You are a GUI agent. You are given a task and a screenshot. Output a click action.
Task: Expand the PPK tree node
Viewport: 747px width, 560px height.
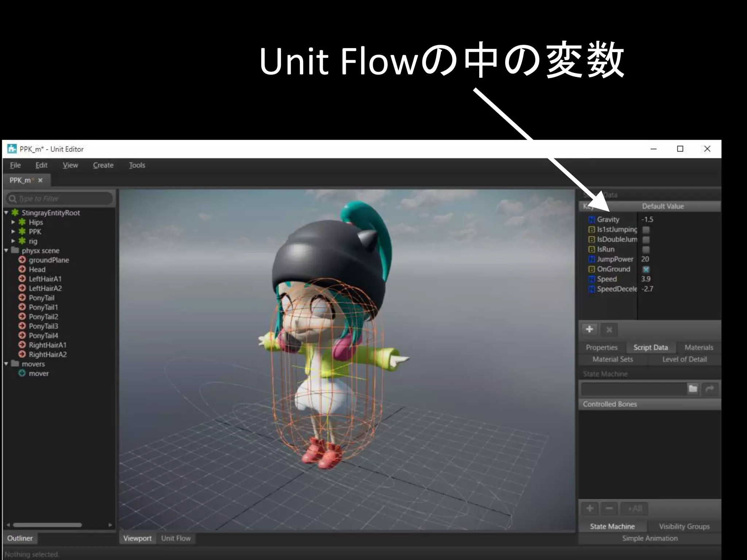click(13, 232)
